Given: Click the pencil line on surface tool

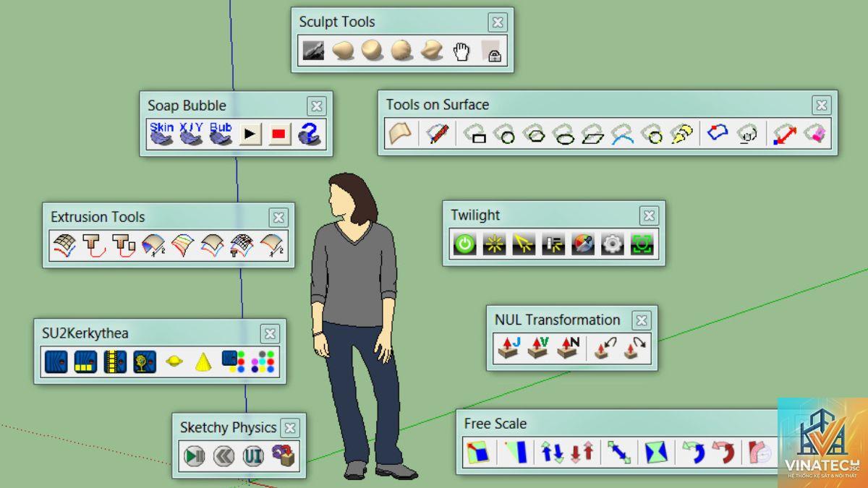Looking at the screenshot, I should tap(437, 134).
